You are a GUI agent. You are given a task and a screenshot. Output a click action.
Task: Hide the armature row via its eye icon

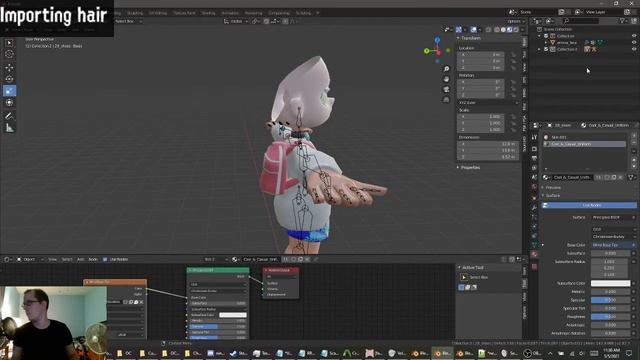[x=634, y=42]
